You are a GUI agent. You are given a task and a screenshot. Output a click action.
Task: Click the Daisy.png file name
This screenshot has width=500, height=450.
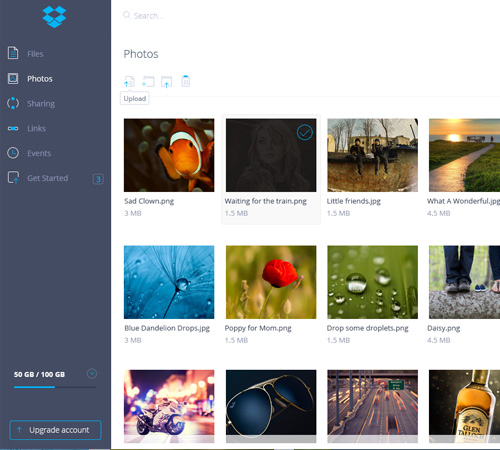pyautogui.click(x=444, y=328)
